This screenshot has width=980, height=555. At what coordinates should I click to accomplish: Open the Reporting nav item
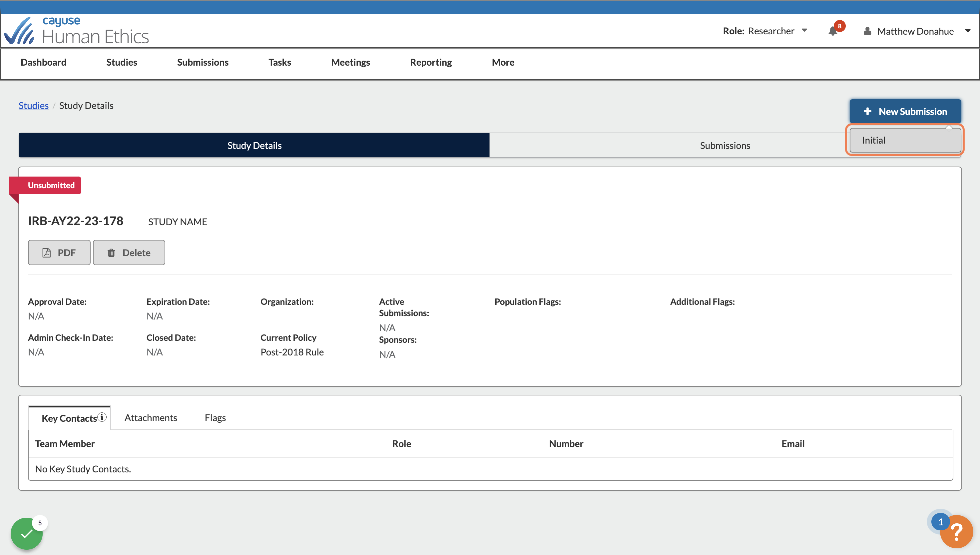[431, 62]
